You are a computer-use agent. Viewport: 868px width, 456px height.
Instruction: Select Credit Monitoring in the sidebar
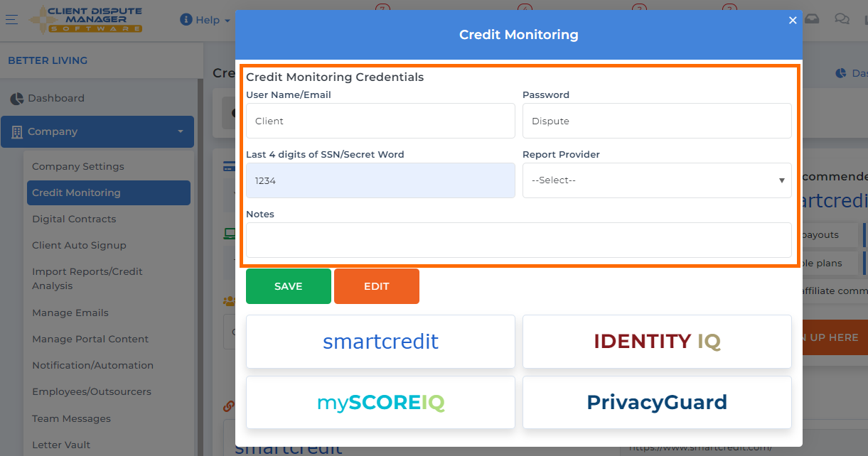click(x=78, y=192)
